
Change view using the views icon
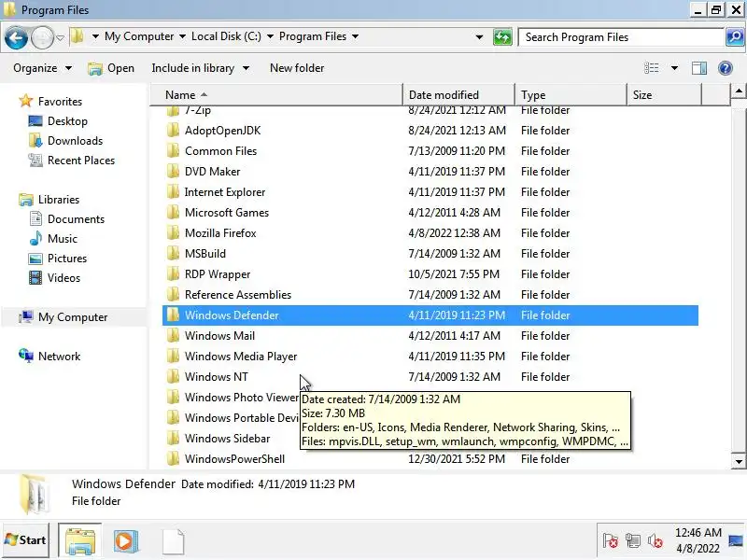(x=651, y=68)
